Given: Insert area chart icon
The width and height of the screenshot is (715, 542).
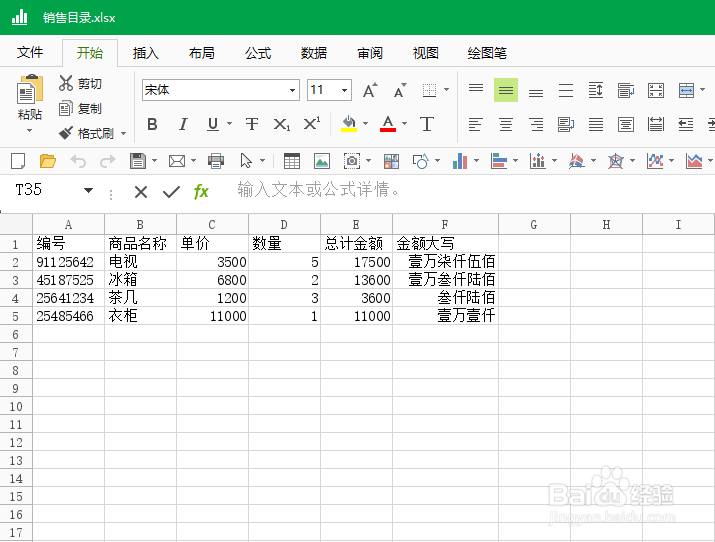Looking at the screenshot, I should coord(694,161).
